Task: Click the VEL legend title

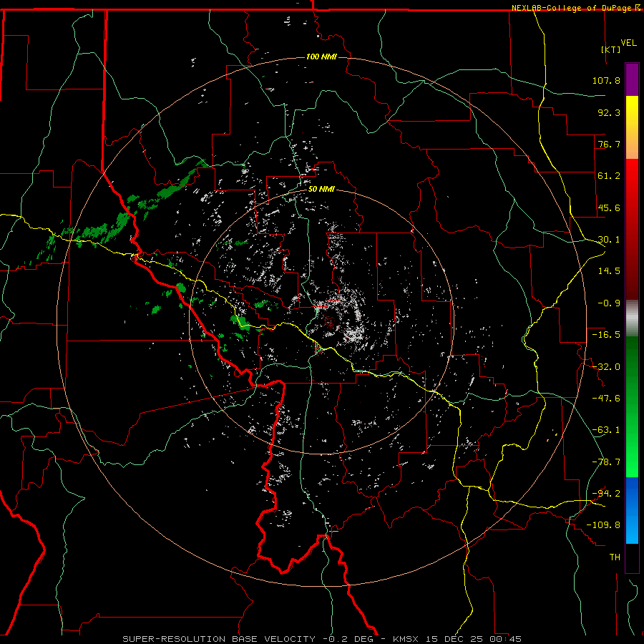Action: click(x=628, y=42)
